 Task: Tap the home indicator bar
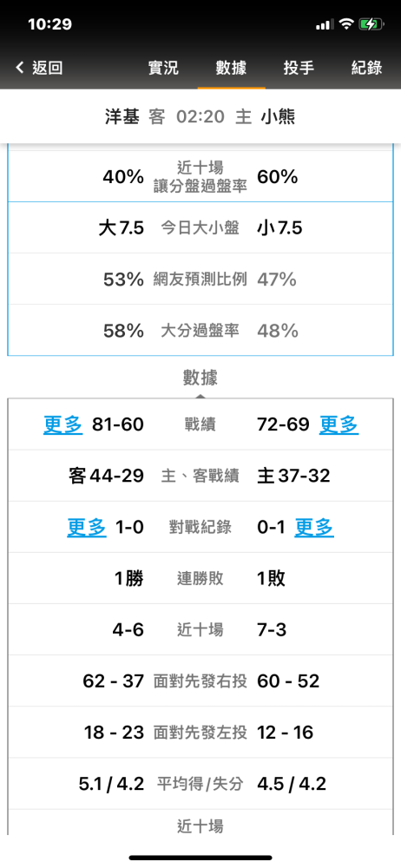pos(200,858)
